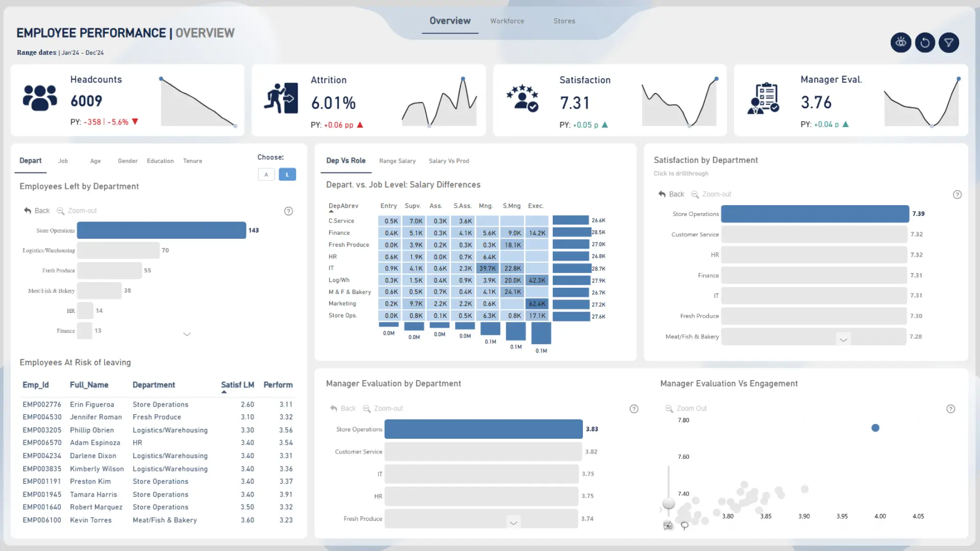Click the Zoom Out magnifier in Engagement chart
The height and width of the screenshot is (551, 980).
pyautogui.click(x=669, y=409)
